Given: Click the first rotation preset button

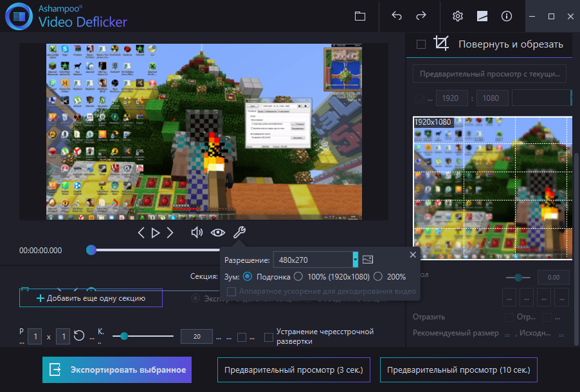Looking at the screenshot, I should coord(509,298).
